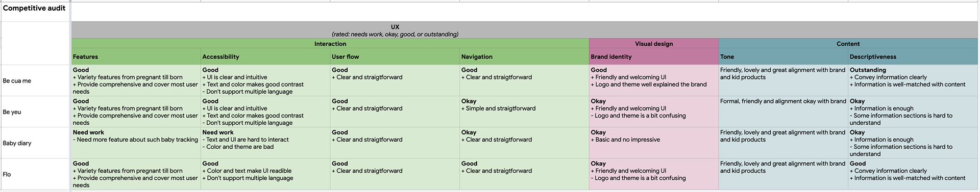The width and height of the screenshot is (980, 192).
Task: Select the 'Baby diary' row label
Action: click(35, 143)
